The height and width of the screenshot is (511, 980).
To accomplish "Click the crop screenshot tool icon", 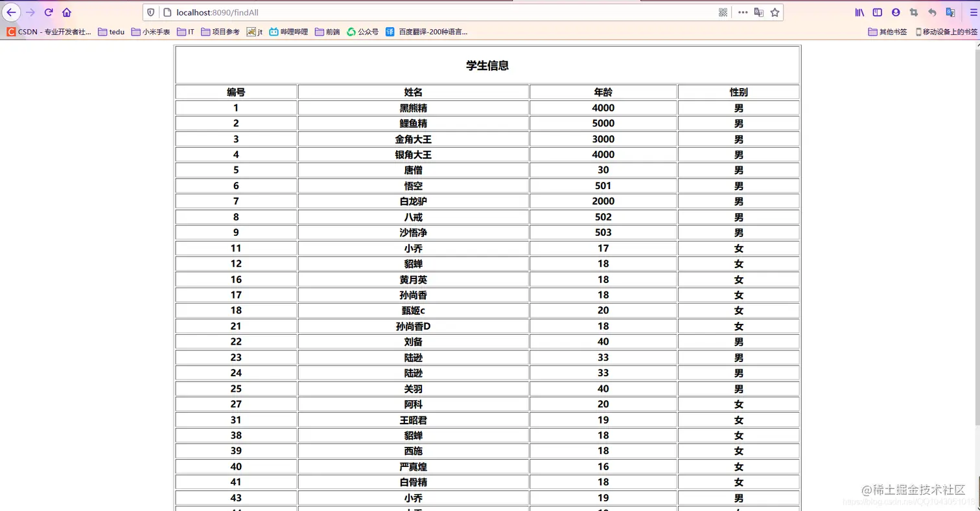I will coord(914,12).
